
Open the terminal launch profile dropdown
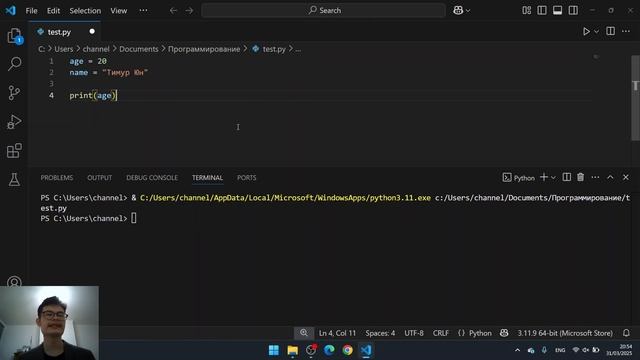(x=553, y=178)
